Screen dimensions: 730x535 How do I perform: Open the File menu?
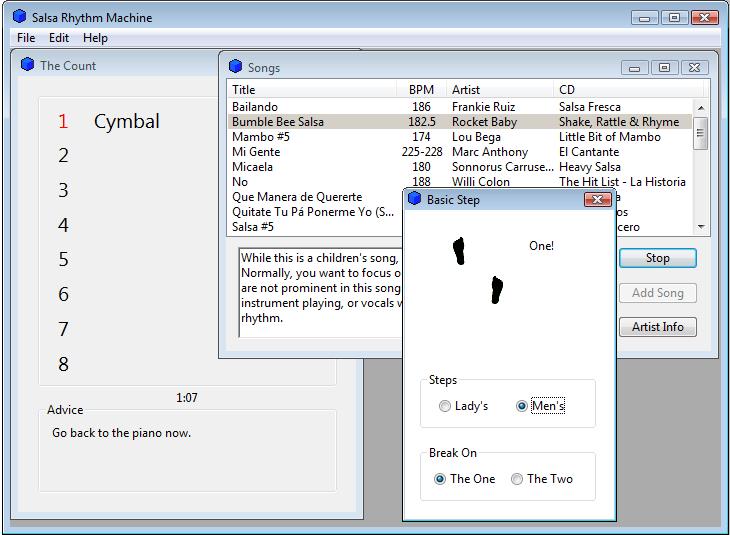click(25, 38)
